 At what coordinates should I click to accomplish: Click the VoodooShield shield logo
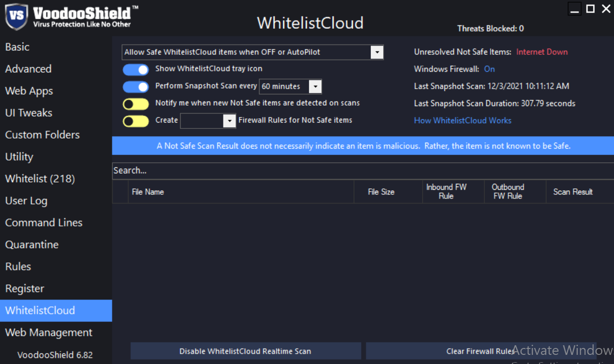click(x=16, y=16)
